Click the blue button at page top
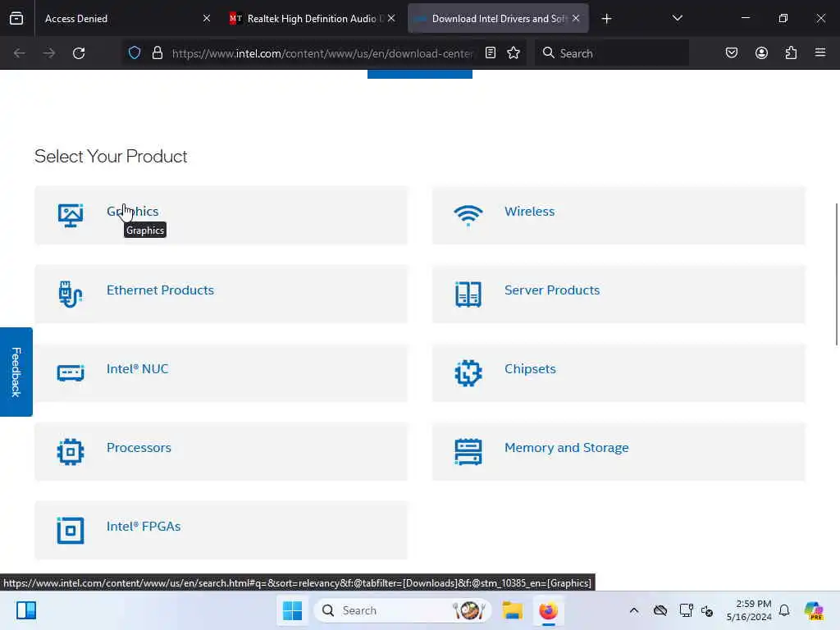 (420, 74)
